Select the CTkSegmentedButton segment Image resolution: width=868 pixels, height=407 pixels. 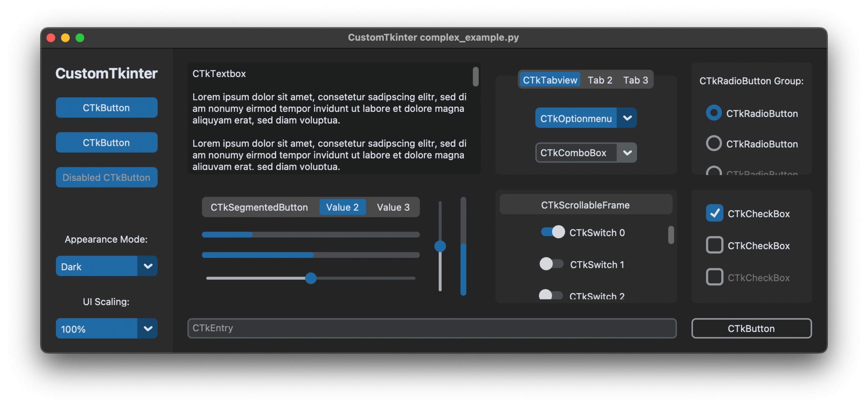259,207
